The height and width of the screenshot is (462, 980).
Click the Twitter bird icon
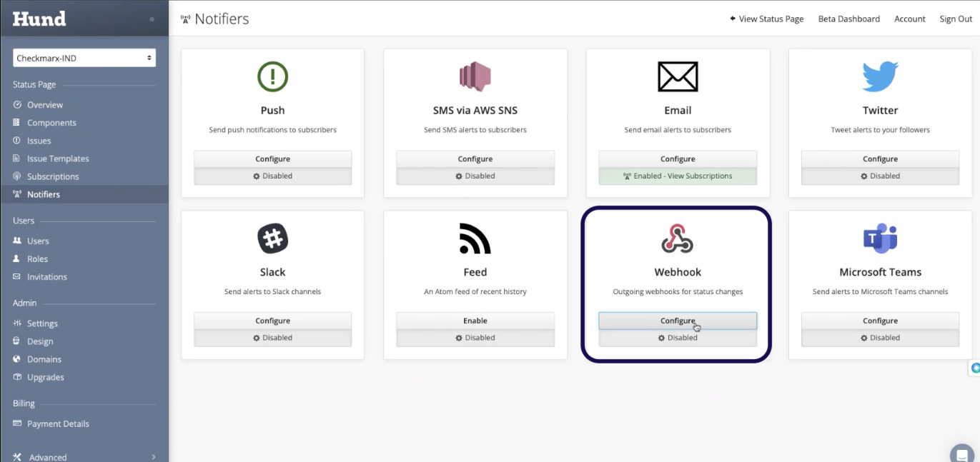coord(880,76)
